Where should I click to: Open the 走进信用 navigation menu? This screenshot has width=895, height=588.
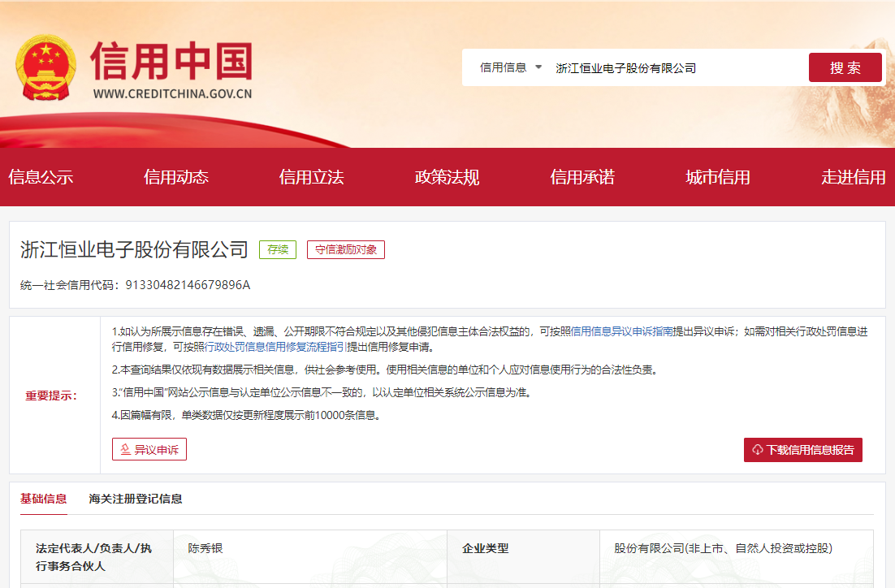click(x=854, y=177)
